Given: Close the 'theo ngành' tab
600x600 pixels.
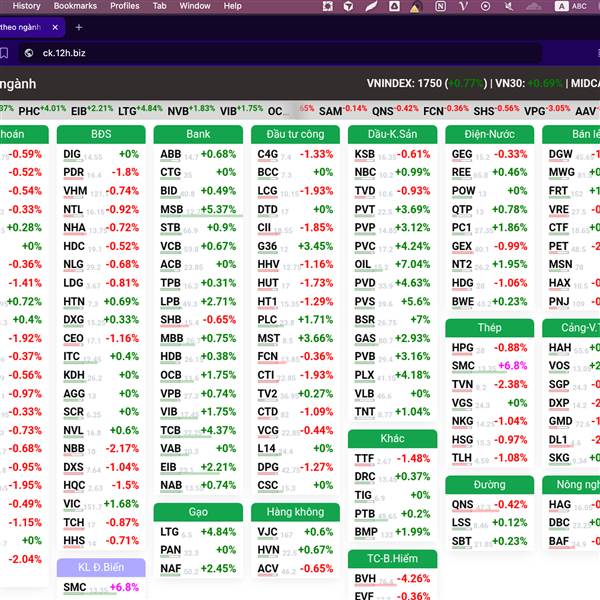Looking at the screenshot, I should click(x=55, y=28).
